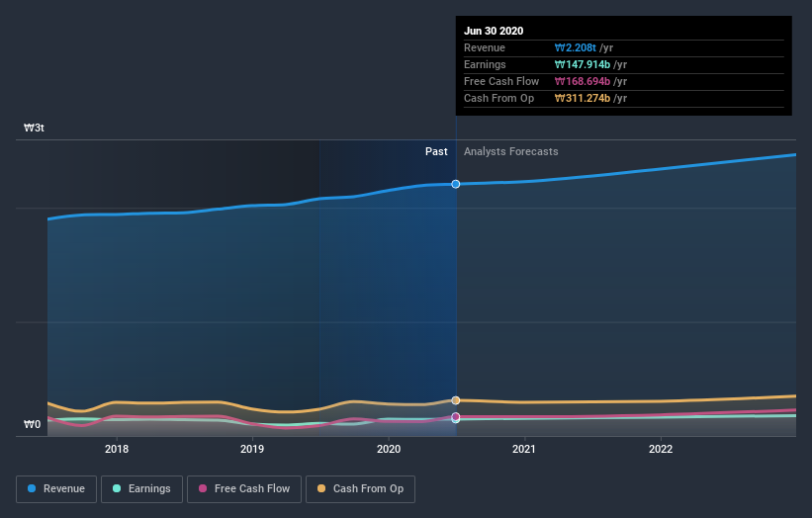Viewport: 812px width, 518px height.
Task: Select the 2018 x-axis label
Action: click(117, 449)
